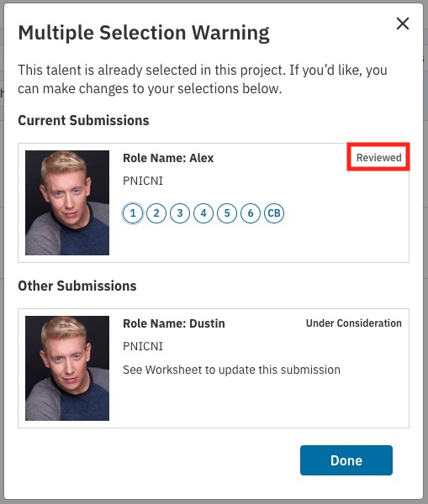428x504 pixels.
Task: Close the Multiple Selection Warning dialog
Action: point(403,24)
